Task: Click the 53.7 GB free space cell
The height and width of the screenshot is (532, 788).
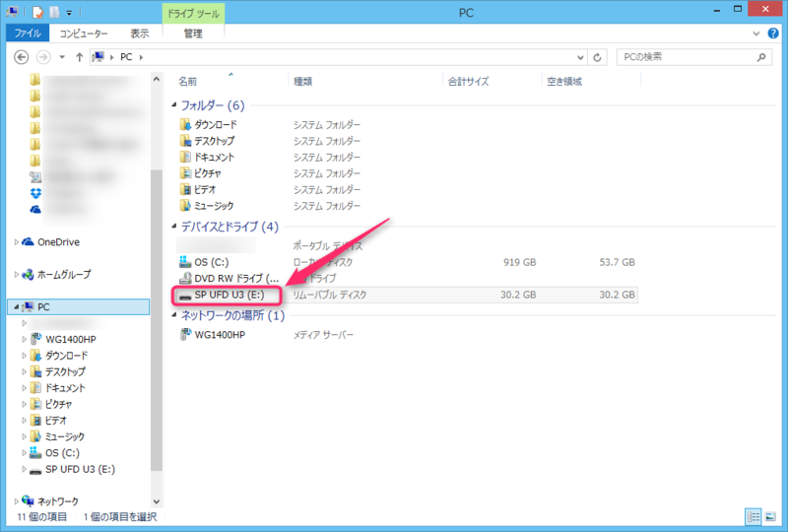Action: click(x=618, y=262)
